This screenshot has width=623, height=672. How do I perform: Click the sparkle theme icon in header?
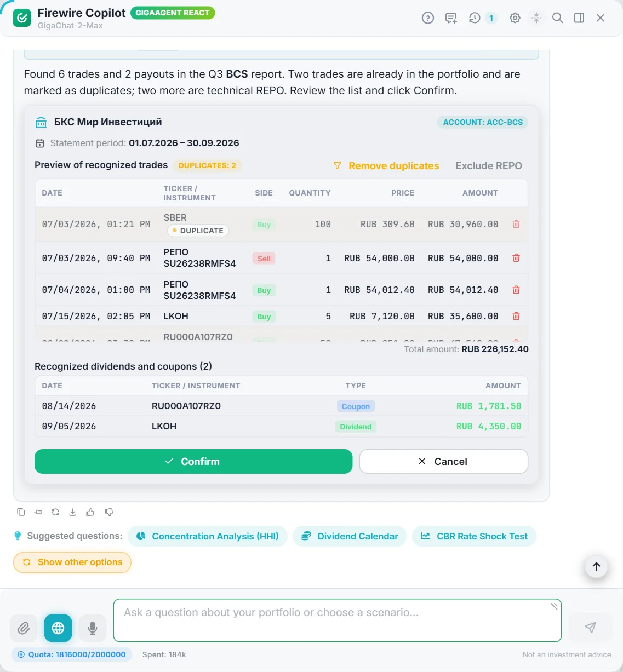click(x=536, y=18)
